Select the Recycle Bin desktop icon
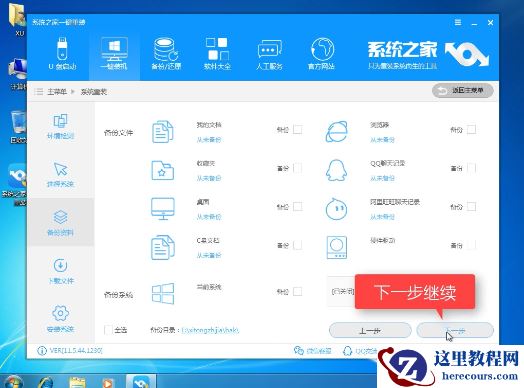This screenshot has height=388, width=524. click(x=18, y=127)
